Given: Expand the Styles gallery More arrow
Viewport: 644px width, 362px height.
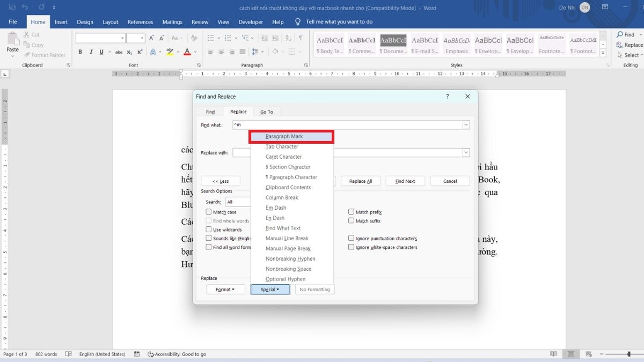Looking at the screenshot, I should [x=603, y=54].
